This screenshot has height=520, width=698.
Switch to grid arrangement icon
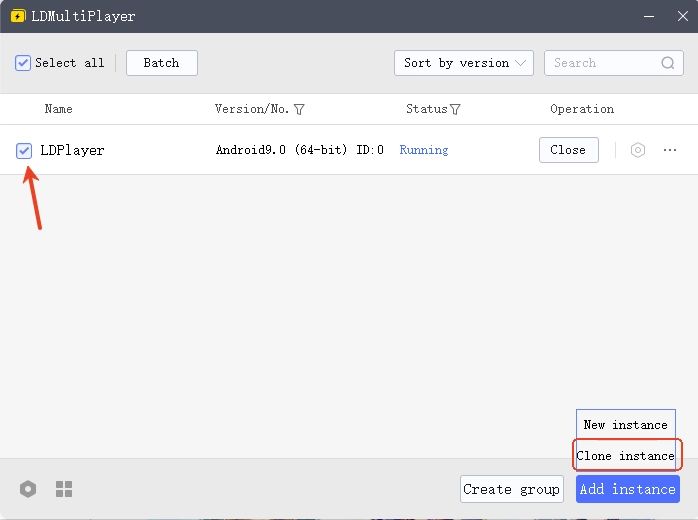[x=64, y=489]
